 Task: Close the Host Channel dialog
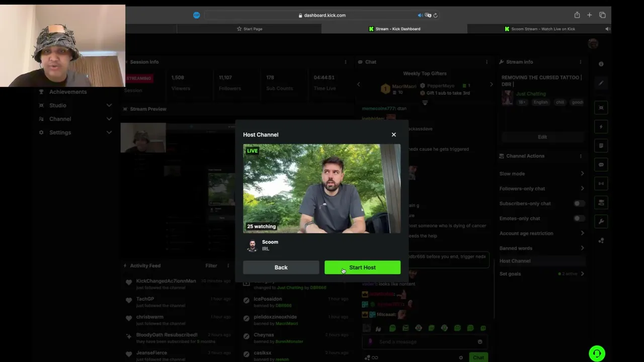(394, 135)
